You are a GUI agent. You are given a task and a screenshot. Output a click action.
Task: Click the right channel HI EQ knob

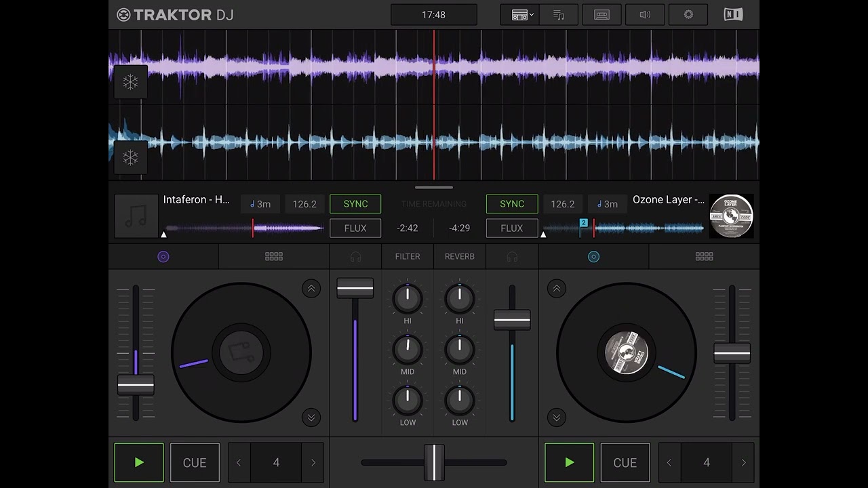tap(460, 298)
